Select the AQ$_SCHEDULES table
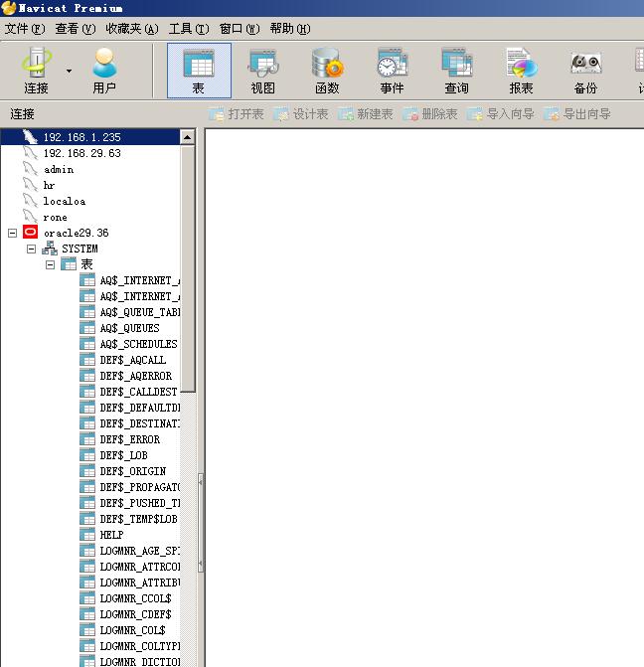This screenshot has width=644, height=667. 139,344
